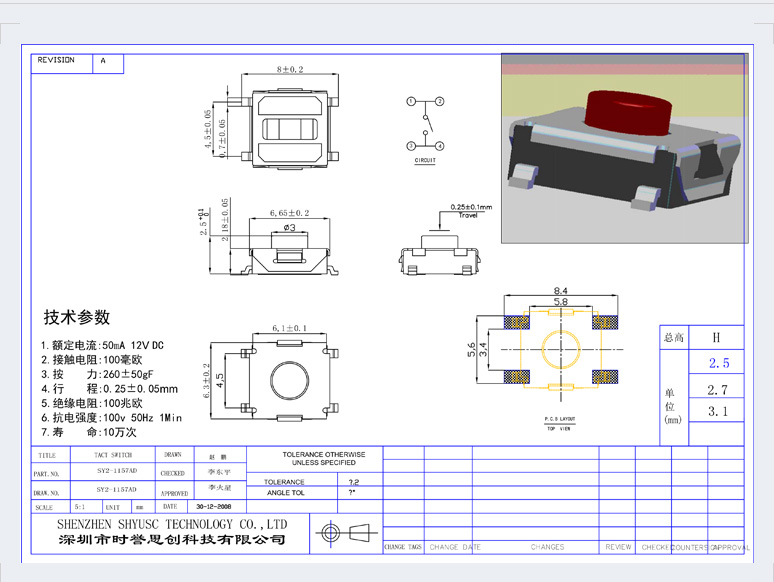Select spec line with "0.25±0.05mm"

[x=109, y=389]
